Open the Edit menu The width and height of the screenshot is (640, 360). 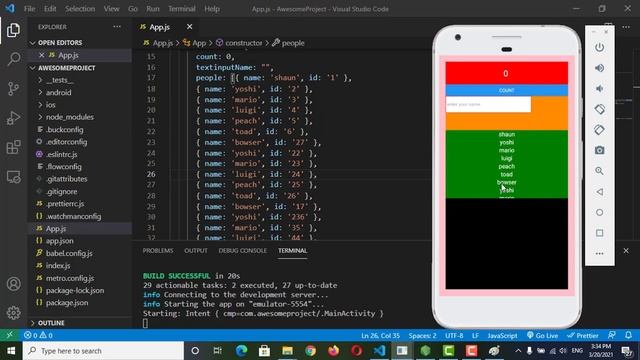coord(50,9)
